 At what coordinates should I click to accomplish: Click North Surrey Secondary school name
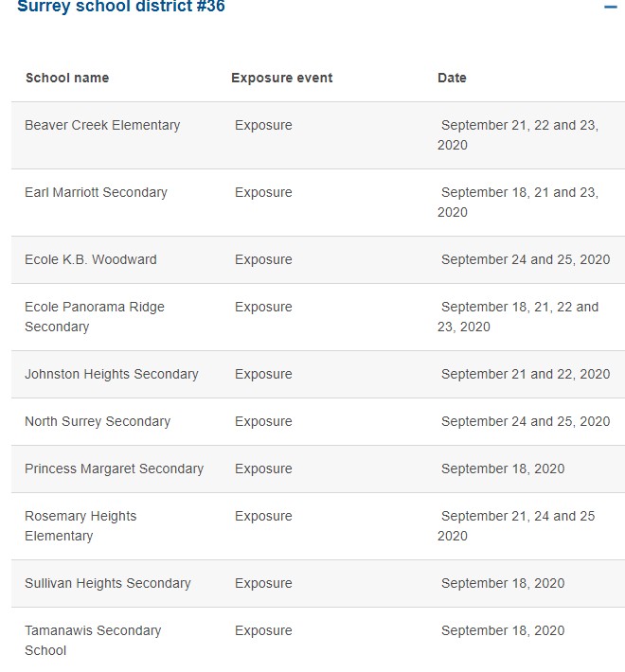click(98, 421)
